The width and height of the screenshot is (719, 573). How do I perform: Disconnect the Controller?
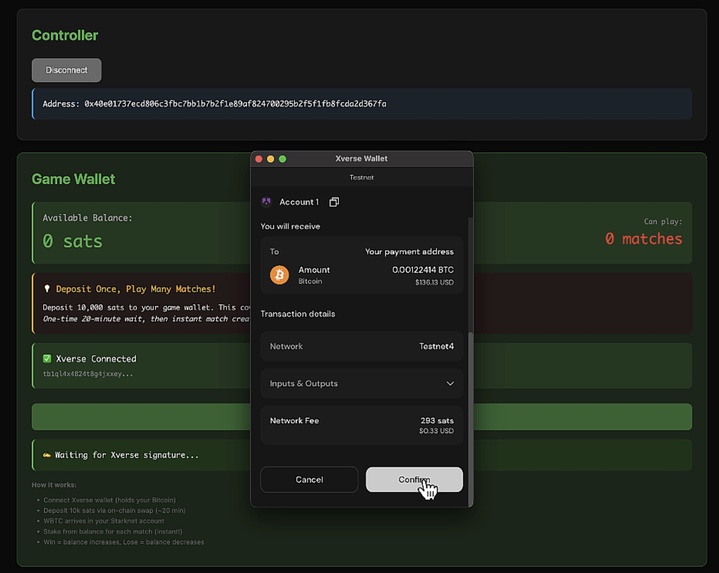66,70
